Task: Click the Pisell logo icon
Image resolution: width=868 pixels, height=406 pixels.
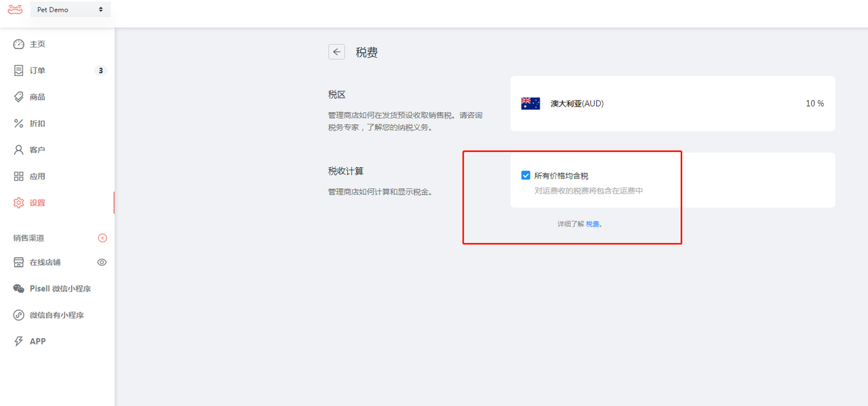Action: [15, 10]
